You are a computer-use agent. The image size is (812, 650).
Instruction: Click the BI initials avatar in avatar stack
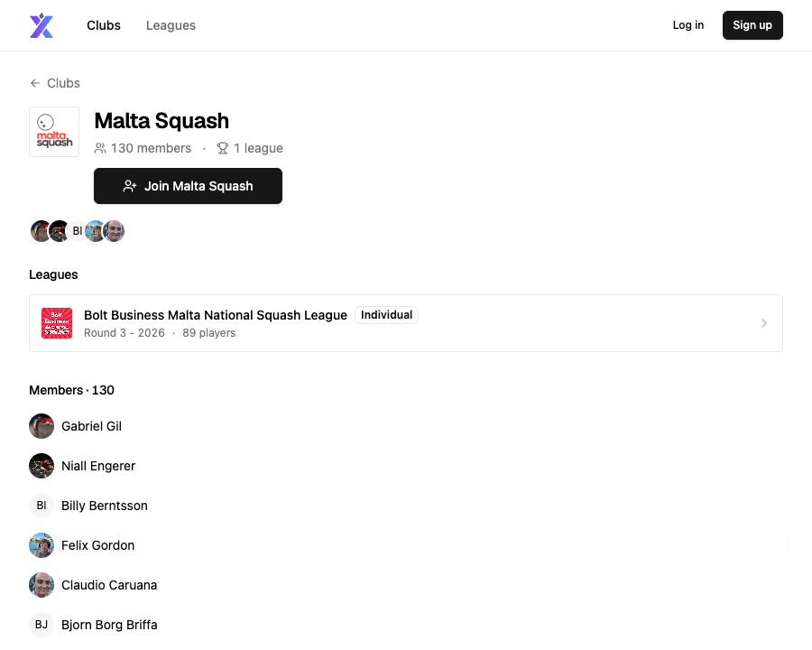pos(78,231)
